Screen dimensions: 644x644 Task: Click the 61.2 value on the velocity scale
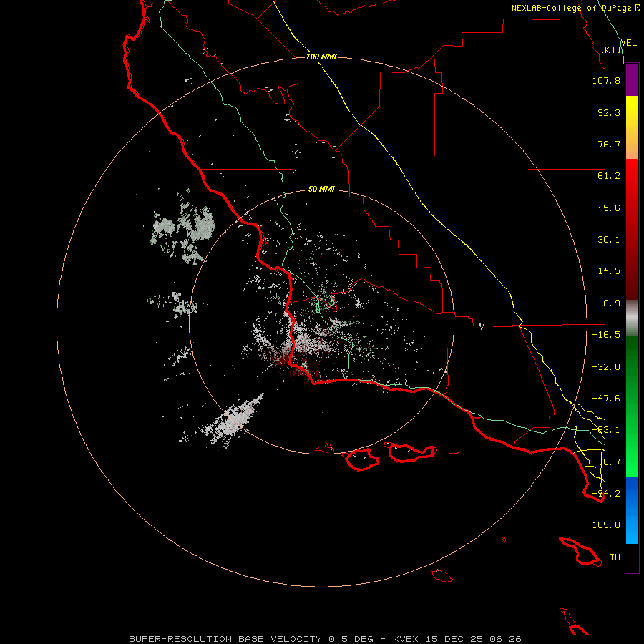pyautogui.click(x=609, y=176)
